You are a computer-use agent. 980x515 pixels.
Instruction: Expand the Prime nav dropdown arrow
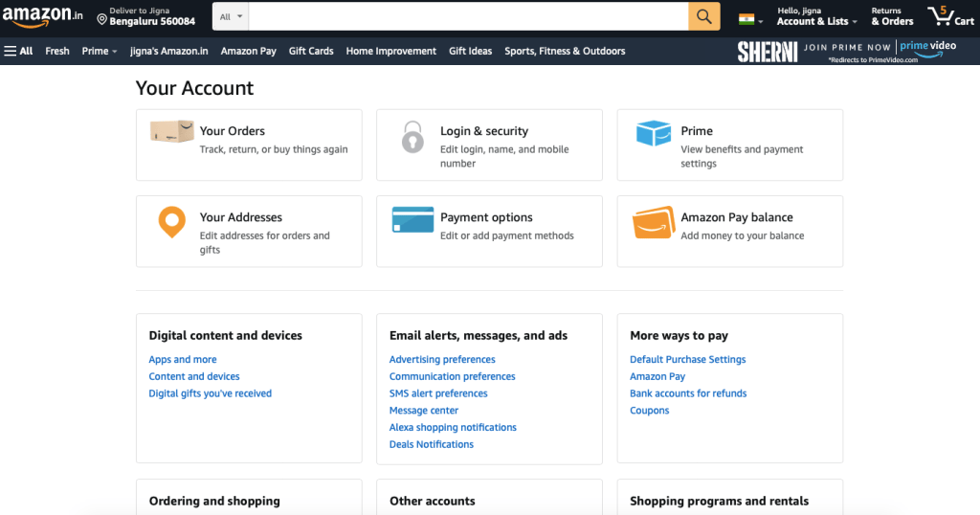coord(115,52)
